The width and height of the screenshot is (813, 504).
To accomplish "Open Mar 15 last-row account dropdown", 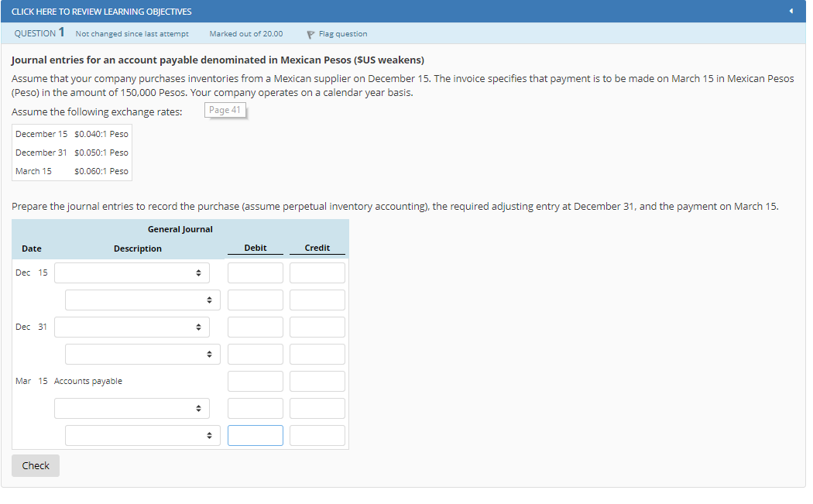I will tap(142, 435).
